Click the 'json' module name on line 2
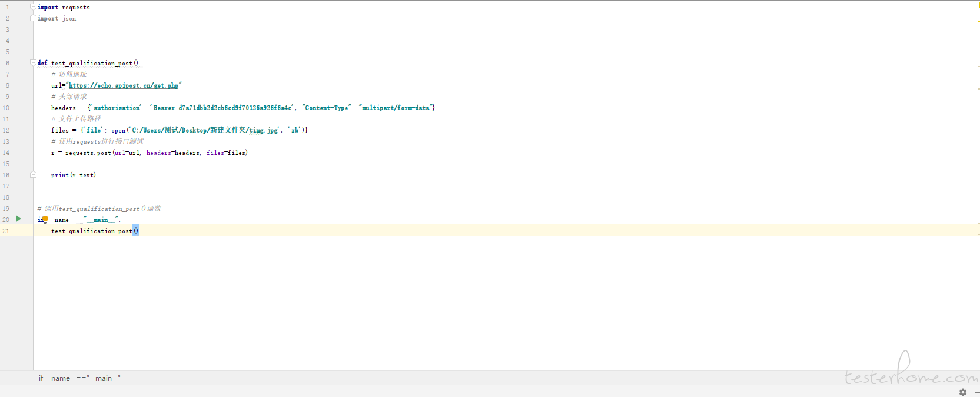 pos(69,18)
